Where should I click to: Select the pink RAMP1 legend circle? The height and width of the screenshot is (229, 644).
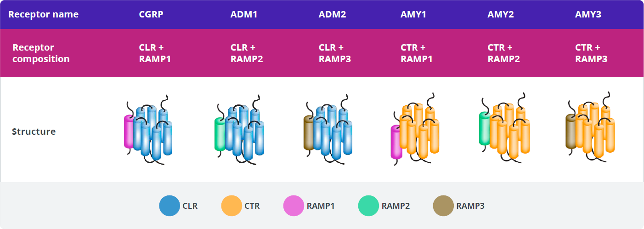[294, 206]
